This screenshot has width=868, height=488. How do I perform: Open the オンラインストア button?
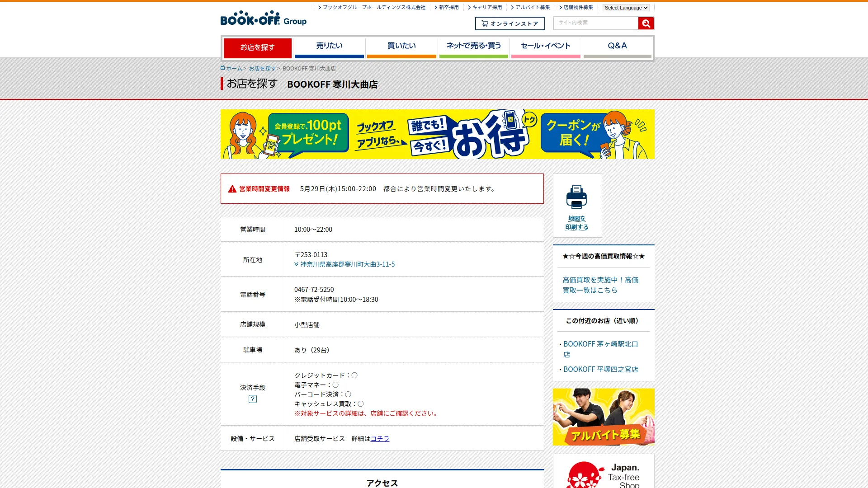(x=510, y=23)
